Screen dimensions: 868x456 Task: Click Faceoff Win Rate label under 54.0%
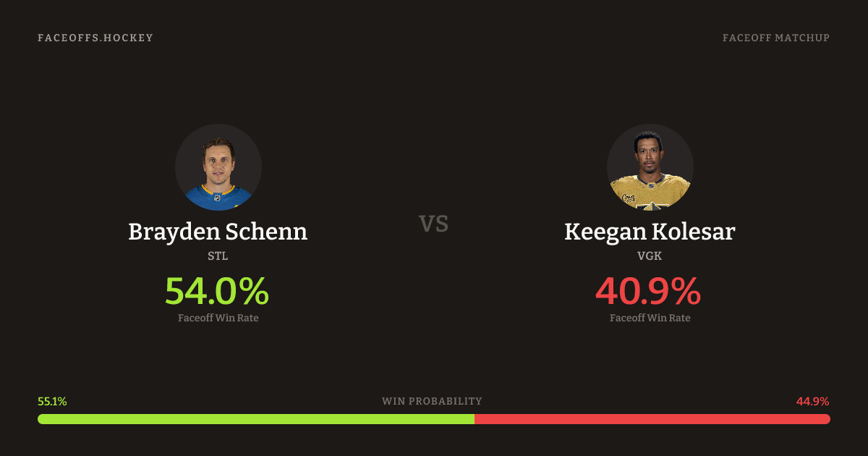218,318
